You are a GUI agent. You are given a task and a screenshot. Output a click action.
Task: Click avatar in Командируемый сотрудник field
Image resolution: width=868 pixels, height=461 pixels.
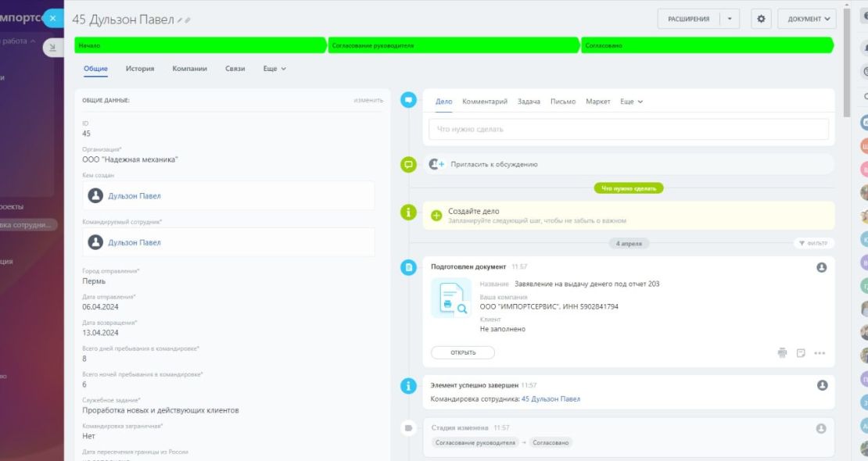click(x=95, y=242)
